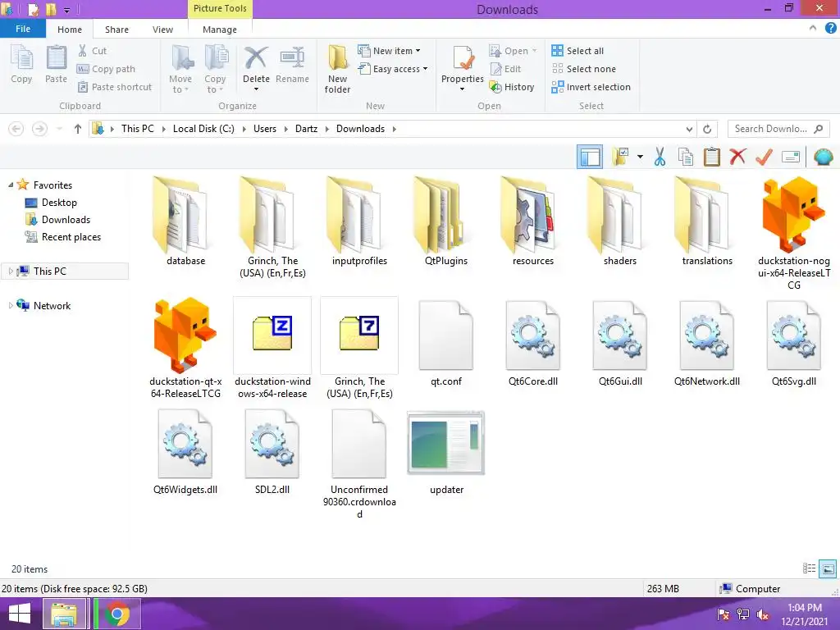This screenshot has width=840, height=630.
Task: Select duckstation-nogui-x64-ReleaseLTCG executable
Action: pyautogui.click(x=793, y=233)
